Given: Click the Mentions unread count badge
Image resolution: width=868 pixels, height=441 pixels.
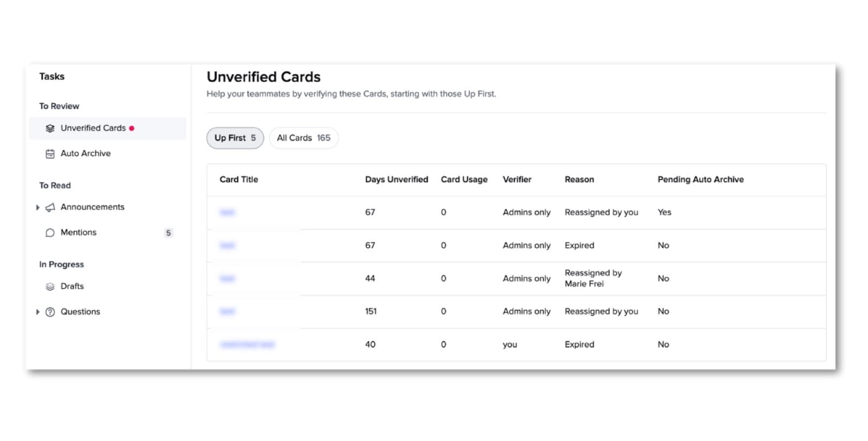Looking at the screenshot, I should click(x=168, y=233).
